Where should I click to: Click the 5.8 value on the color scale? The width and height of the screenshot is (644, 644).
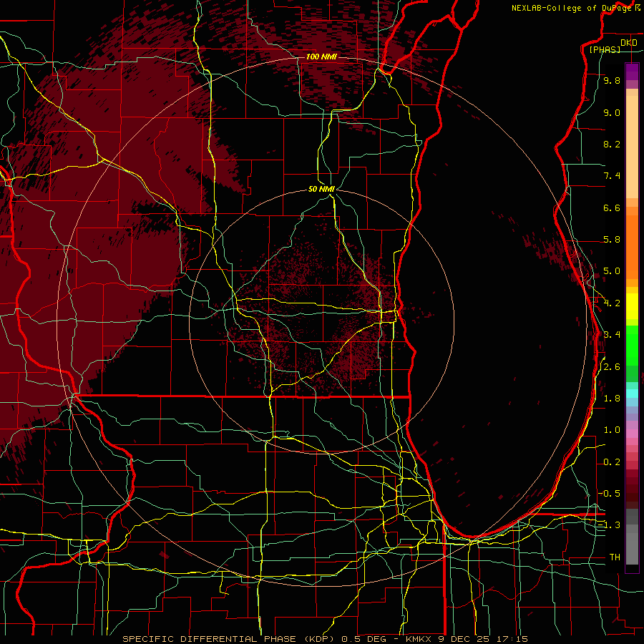point(612,240)
